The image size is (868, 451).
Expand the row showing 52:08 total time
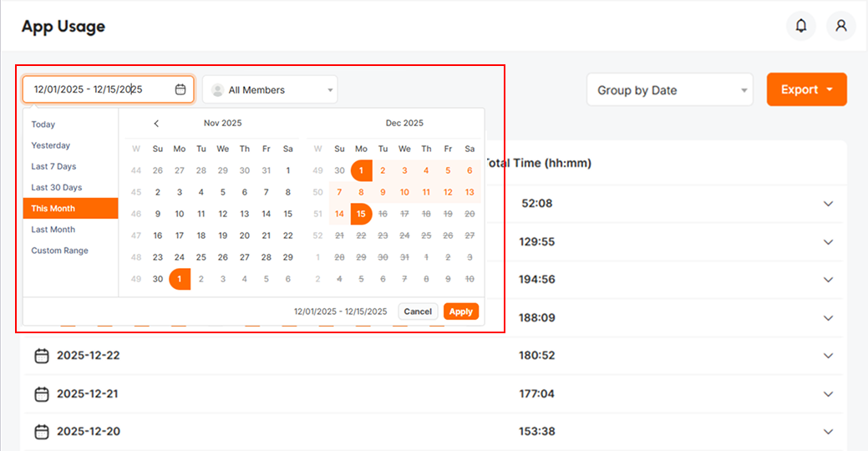tap(828, 204)
